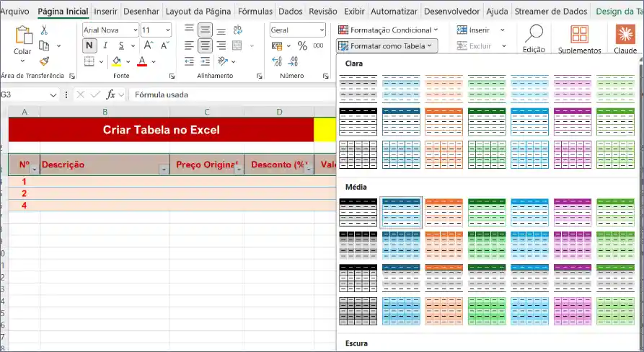Open the Arquivo tab
This screenshot has width=644, height=352.
(15, 12)
